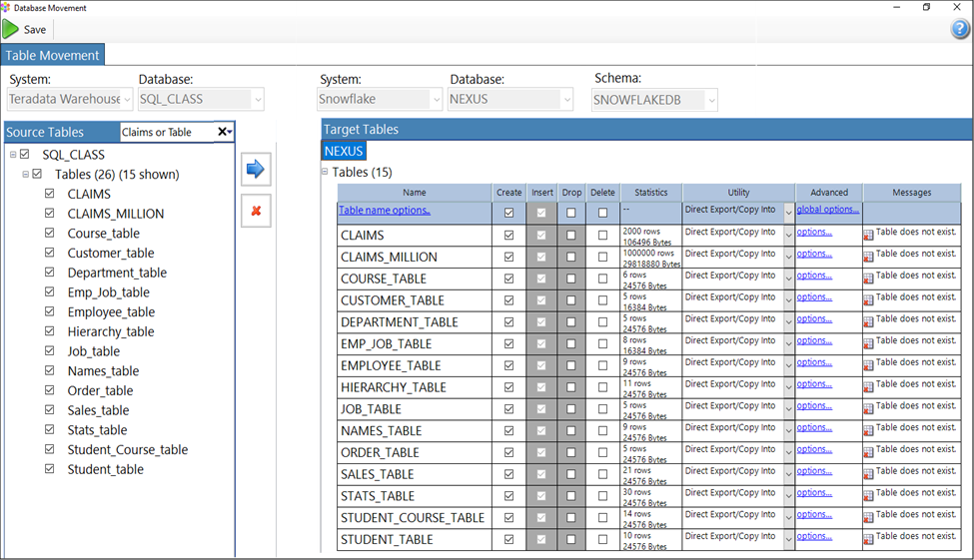Enable Delete checkbox for EMPLOYEE_TABLE row

click(x=602, y=365)
